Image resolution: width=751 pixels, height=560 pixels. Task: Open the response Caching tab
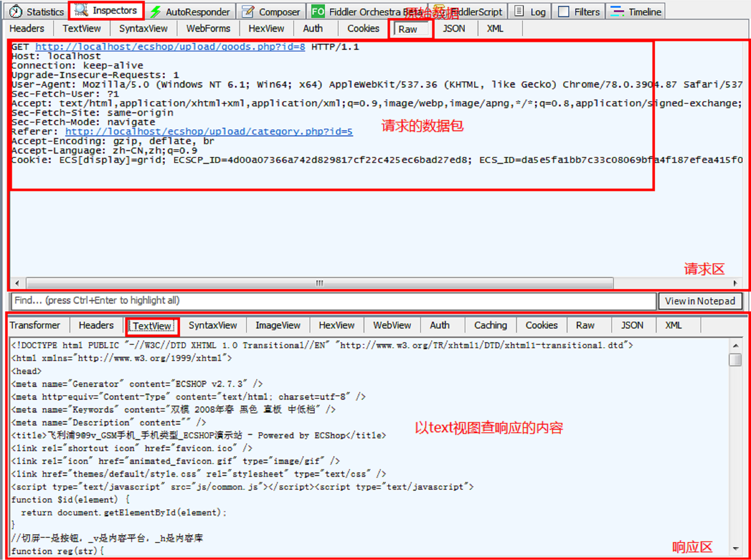491,325
